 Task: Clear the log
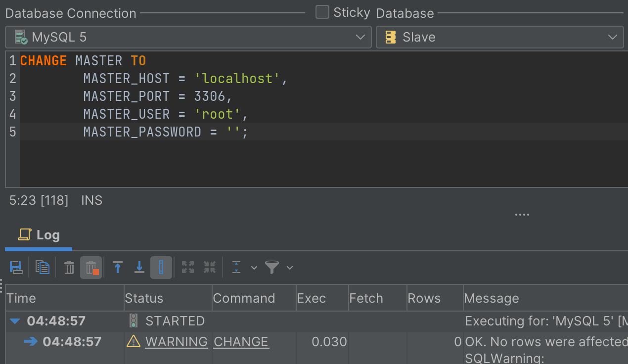(69, 267)
